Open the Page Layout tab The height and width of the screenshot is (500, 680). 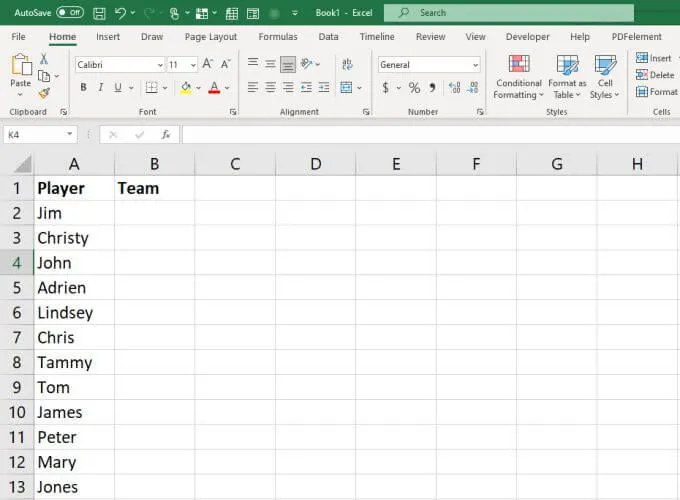pyautogui.click(x=211, y=37)
